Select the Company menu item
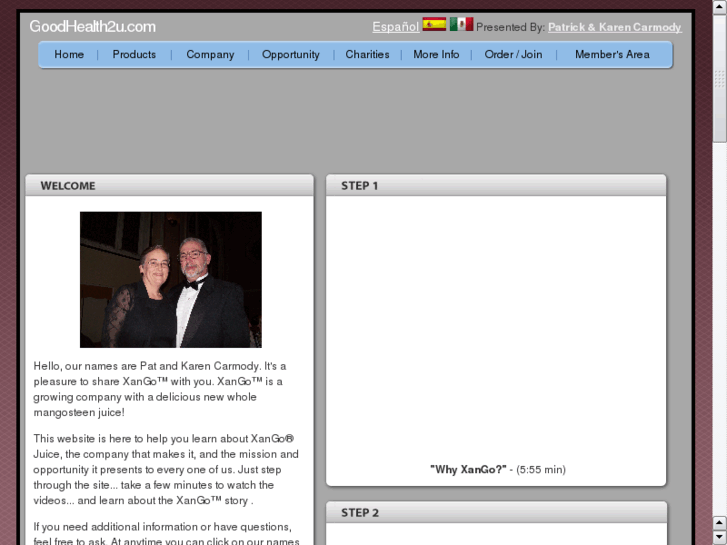 [210, 54]
